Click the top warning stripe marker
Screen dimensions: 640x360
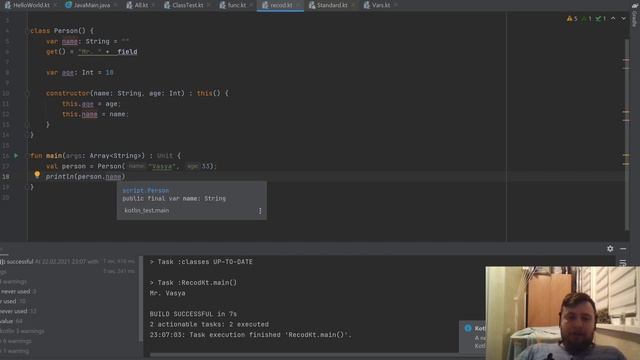[x=626, y=60]
